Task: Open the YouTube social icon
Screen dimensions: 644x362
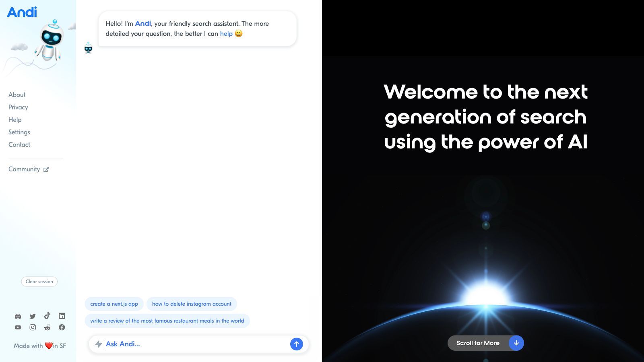Action: pos(18,327)
